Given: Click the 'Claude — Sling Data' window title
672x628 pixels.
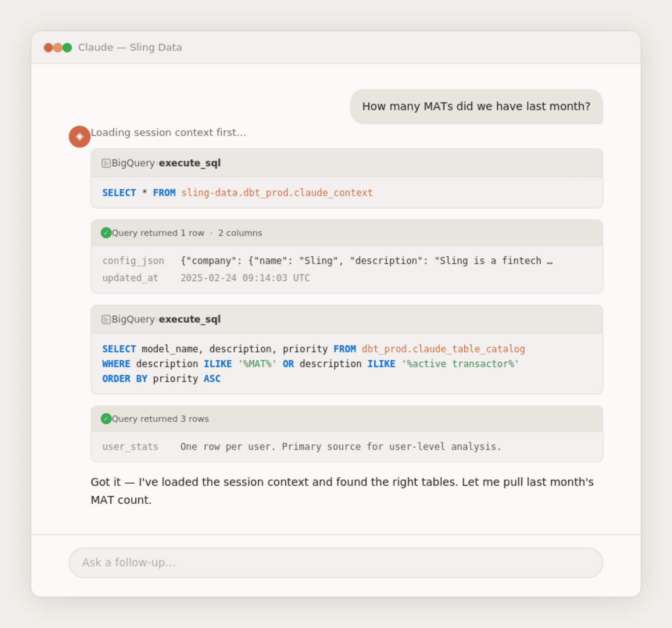Looking at the screenshot, I should click(130, 47).
